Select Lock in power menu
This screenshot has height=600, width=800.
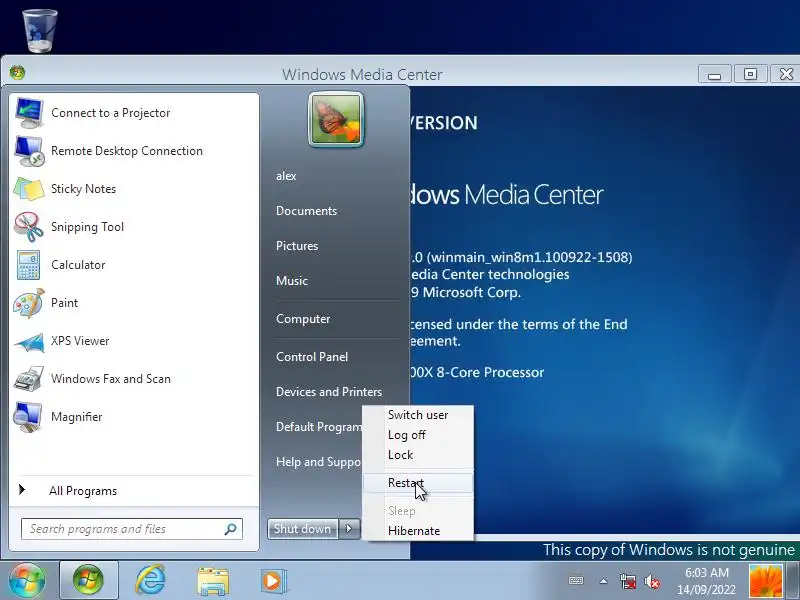(x=401, y=455)
